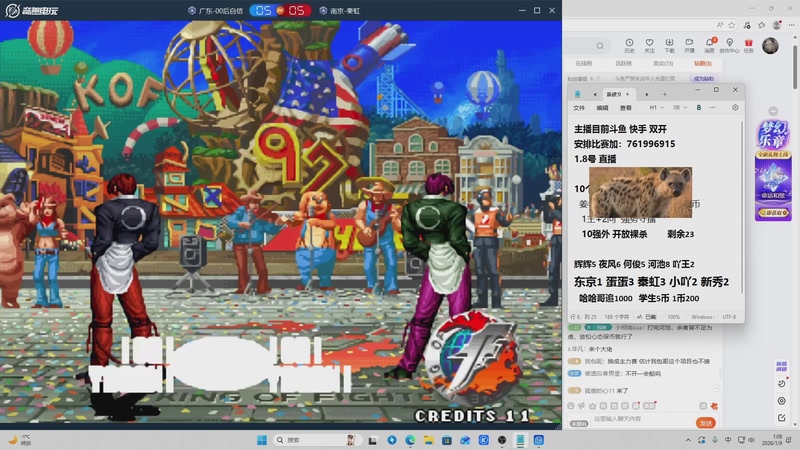Image resolution: width=800 pixels, height=450 pixels.
Task: Open the 创作中心 creator center icon
Action: tap(729, 45)
